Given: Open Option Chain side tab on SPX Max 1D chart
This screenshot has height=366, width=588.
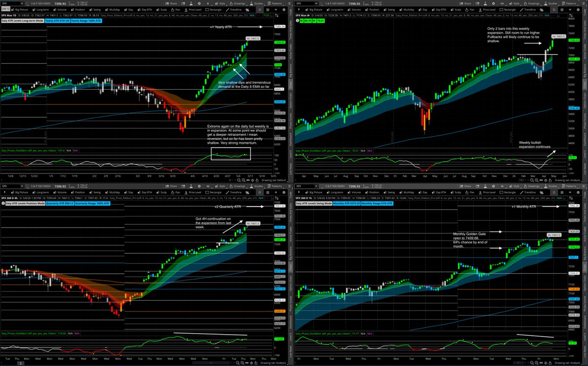Looking at the screenshot, I should (x=290, y=102).
